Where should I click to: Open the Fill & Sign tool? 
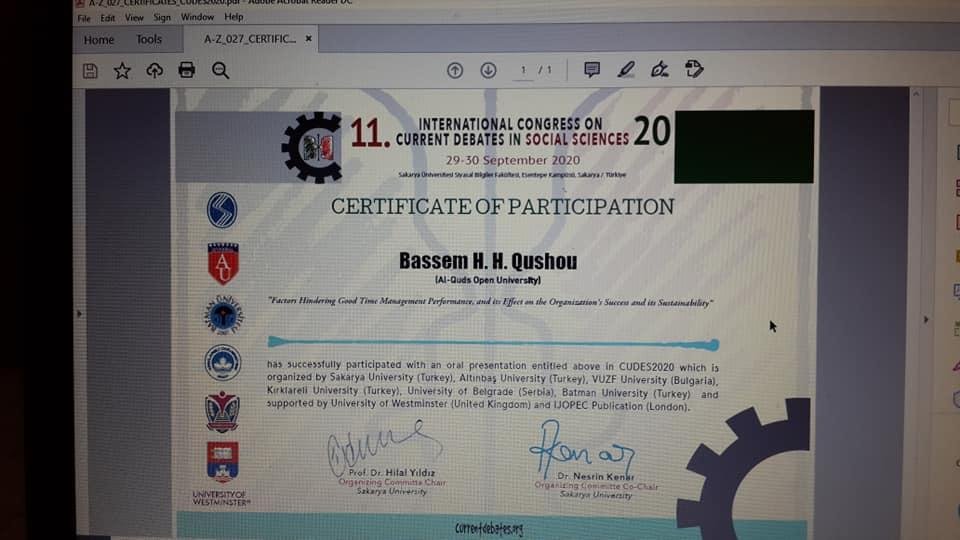tap(659, 69)
